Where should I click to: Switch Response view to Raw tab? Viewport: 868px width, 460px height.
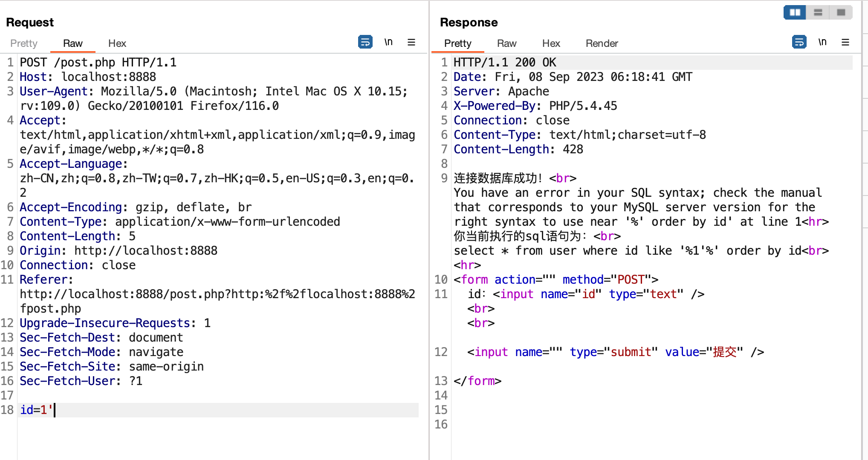click(507, 43)
